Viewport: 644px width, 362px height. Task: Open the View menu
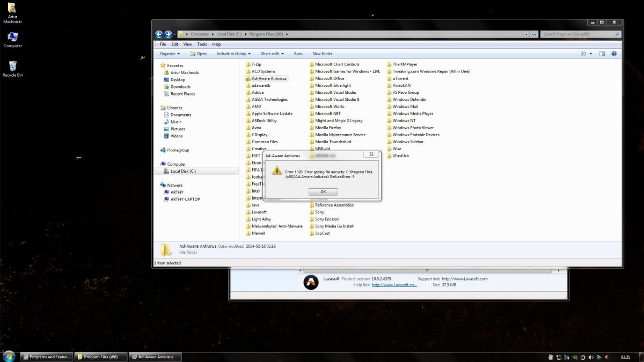188,45
